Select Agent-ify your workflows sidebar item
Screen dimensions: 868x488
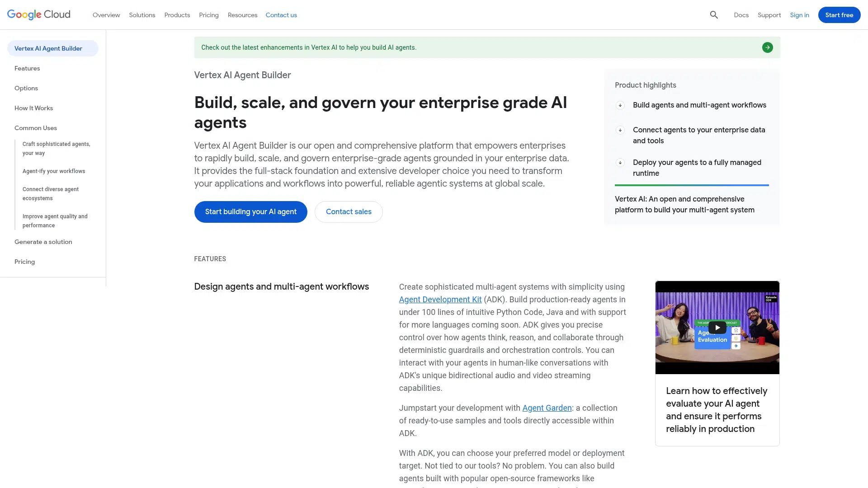[54, 171]
